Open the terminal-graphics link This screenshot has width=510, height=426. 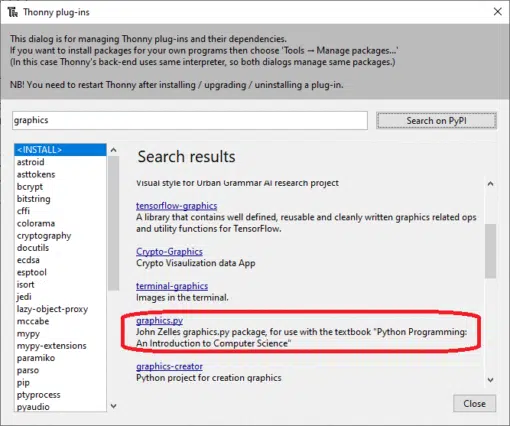[x=172, y=286]
